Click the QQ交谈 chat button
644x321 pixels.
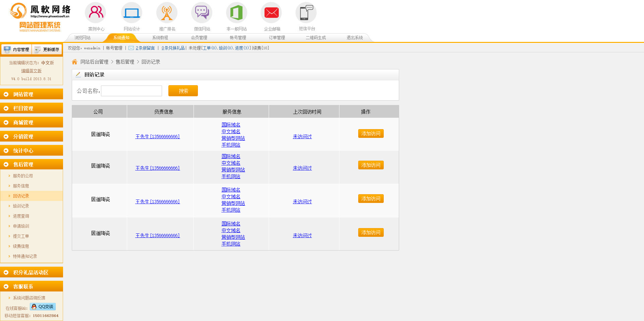43,307
